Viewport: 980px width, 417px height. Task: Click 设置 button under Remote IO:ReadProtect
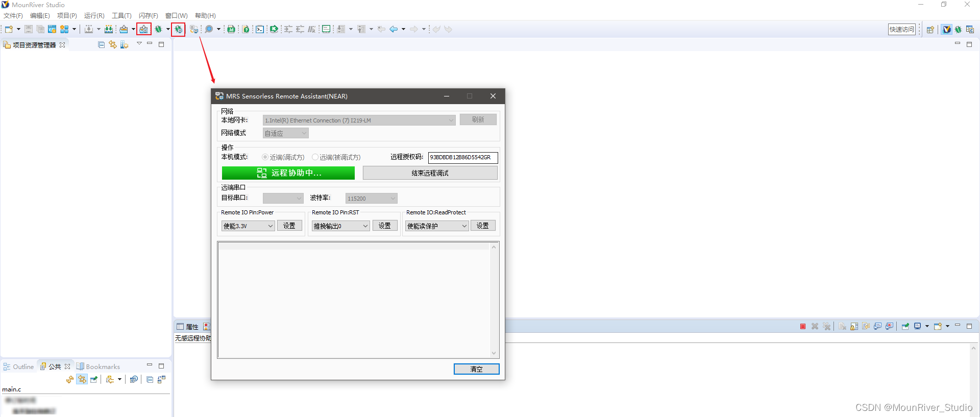(483, 226)
